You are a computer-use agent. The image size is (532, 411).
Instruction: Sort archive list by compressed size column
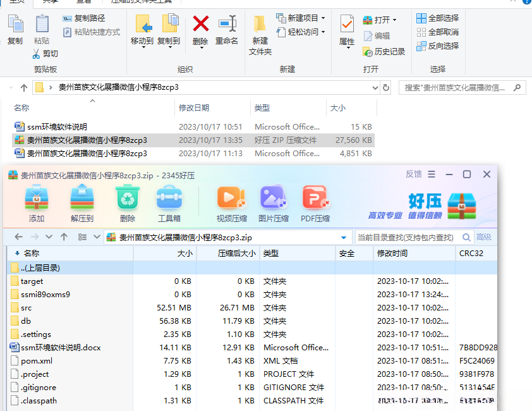pos(228,254)
